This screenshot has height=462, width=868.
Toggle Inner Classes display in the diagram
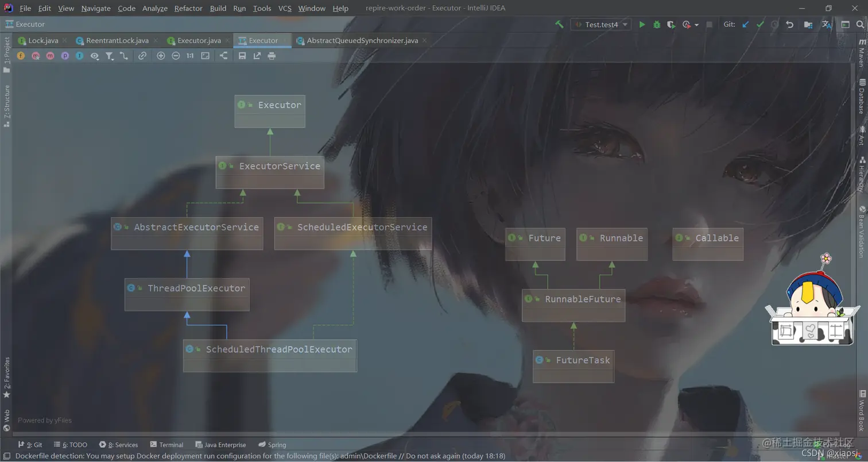(x=79, y=56)
